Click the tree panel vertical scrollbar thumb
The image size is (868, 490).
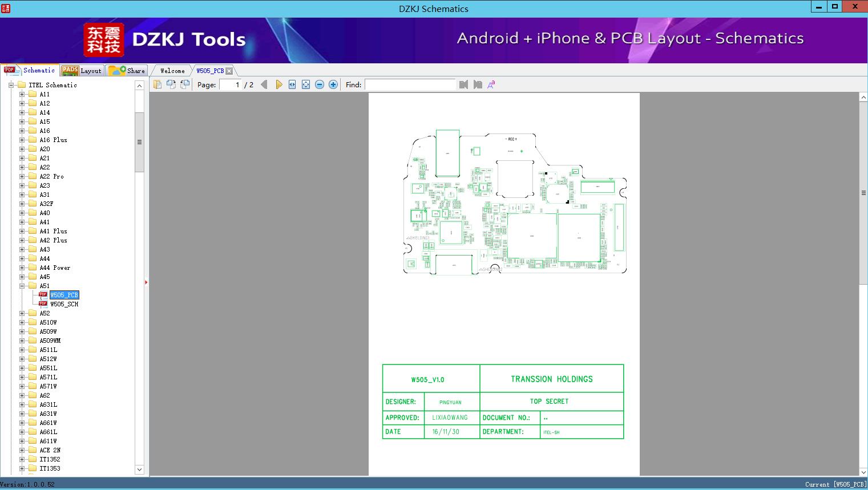tap(139, 141)
